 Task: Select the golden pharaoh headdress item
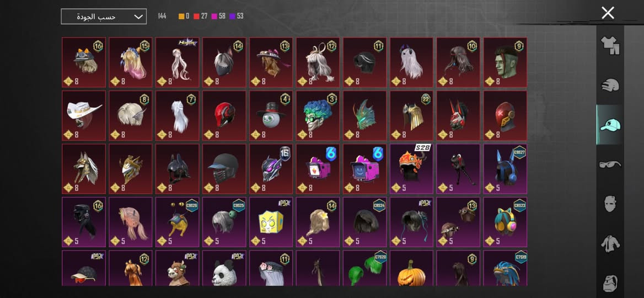pos(411,115)
